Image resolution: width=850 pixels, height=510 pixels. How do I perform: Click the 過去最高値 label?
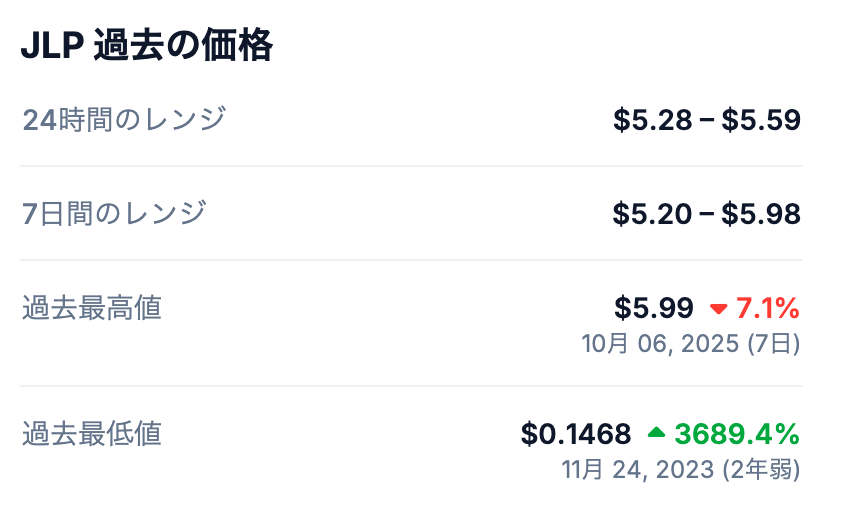click(x=92, y=307)
